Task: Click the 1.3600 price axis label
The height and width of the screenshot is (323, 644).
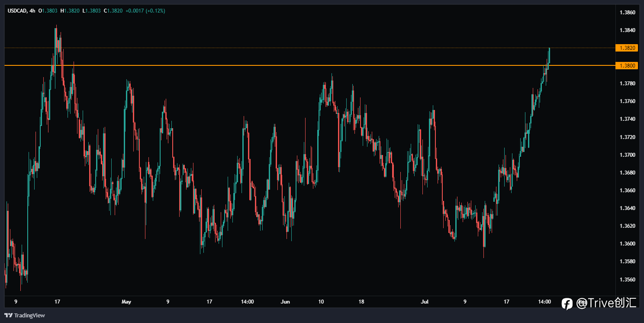Action: tap(627, 244)
